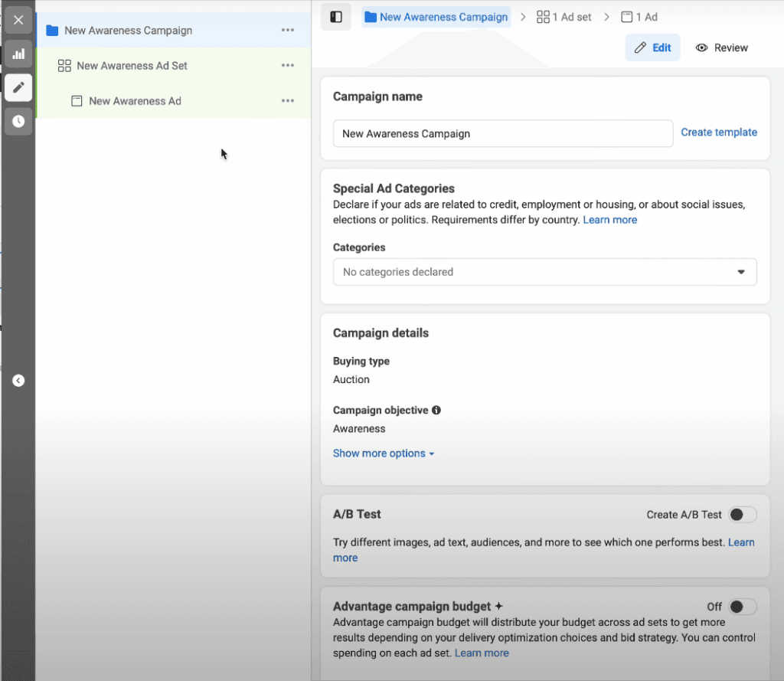Toggle the side panel layout icon

336,17
